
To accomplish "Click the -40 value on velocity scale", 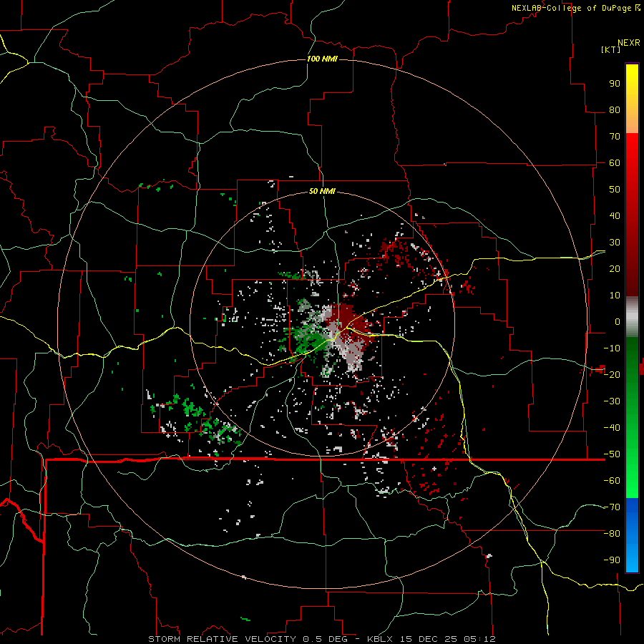I will point(612,428).
